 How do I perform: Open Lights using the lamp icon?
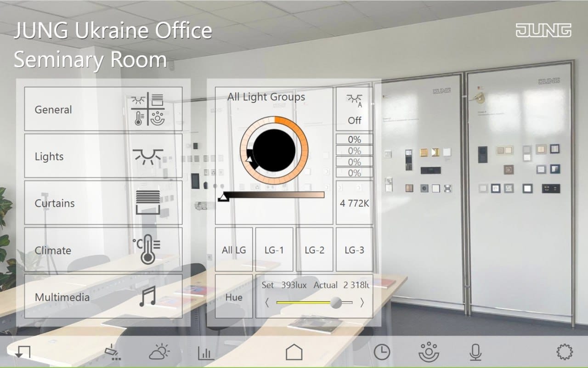tap(148, 156)
